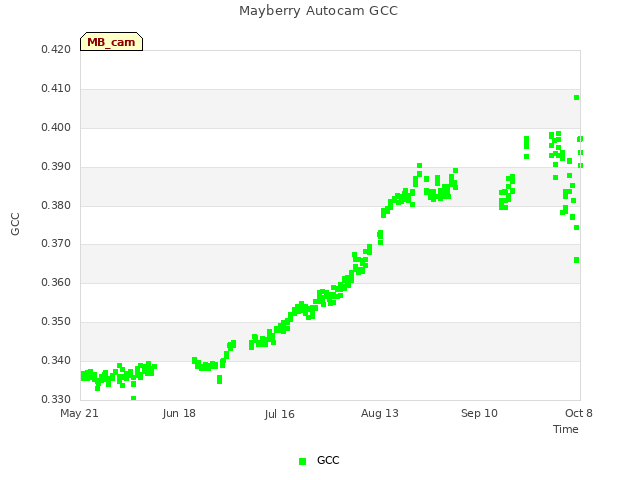Click the Oct 8 axis label
The width and height of the screenshot is (640, 480).
[579, 413]
